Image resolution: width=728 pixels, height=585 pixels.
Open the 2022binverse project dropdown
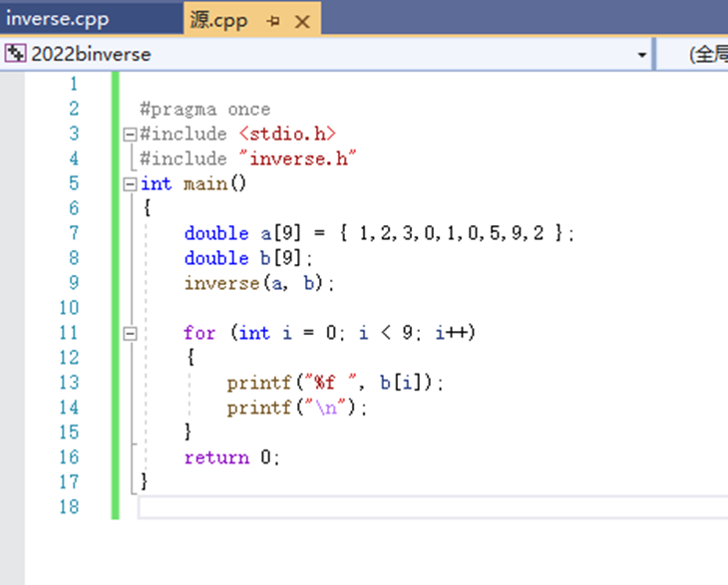coord(642,55)
